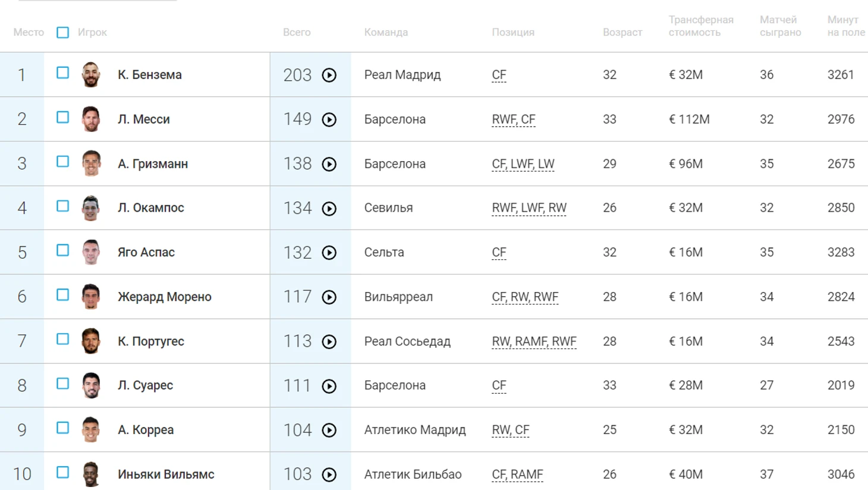Open player page for К. Португес
The image size is (868, 490).
pyautogui.click(x=151, y=341)
